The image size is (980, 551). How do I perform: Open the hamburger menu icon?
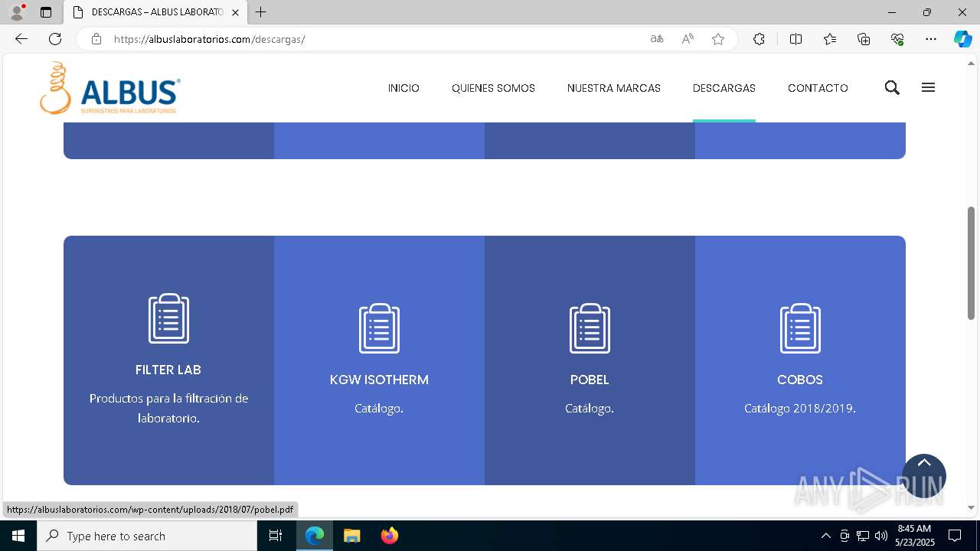pos(928,87)
